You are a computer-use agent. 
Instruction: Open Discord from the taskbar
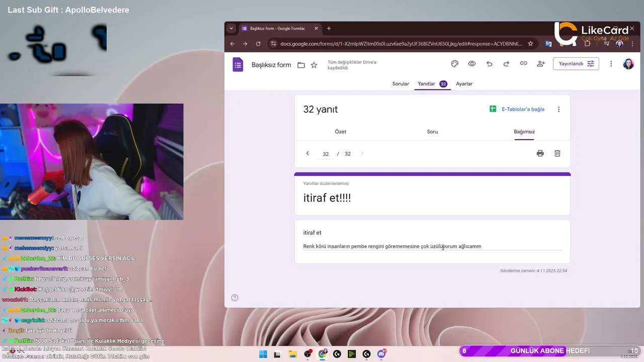coord(381,354)
